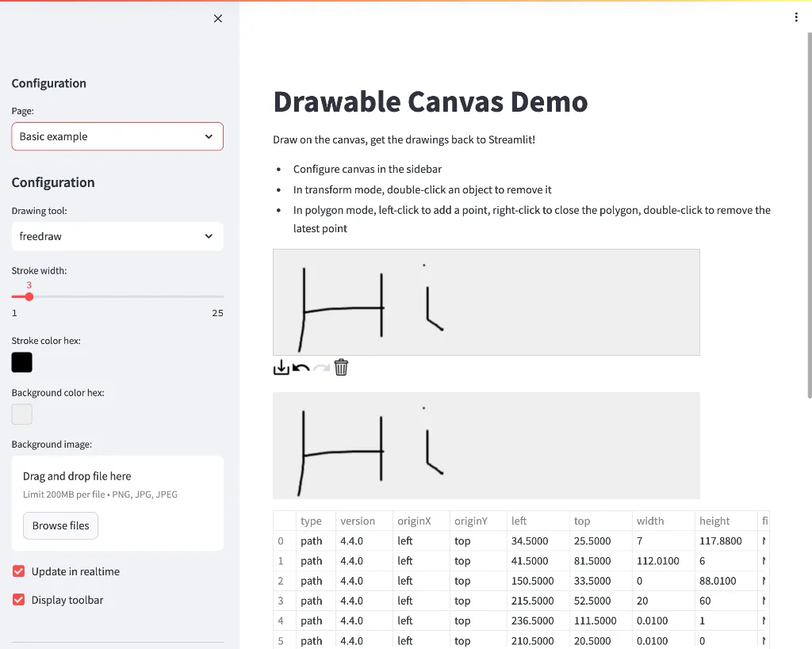Toggle the Display toolbar checkbox
Viewport: 812px width, 649px height.
click(x=19, y=600)
